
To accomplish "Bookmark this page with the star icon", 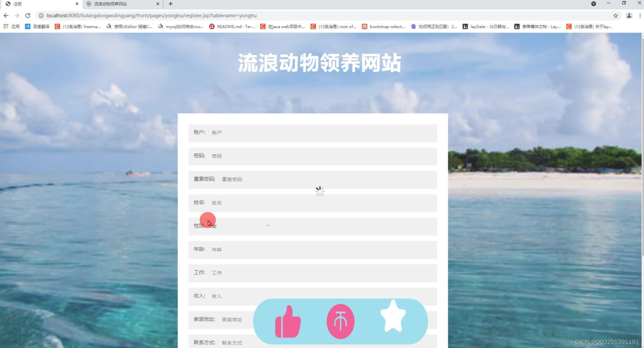I will click(x=615, y=15).
